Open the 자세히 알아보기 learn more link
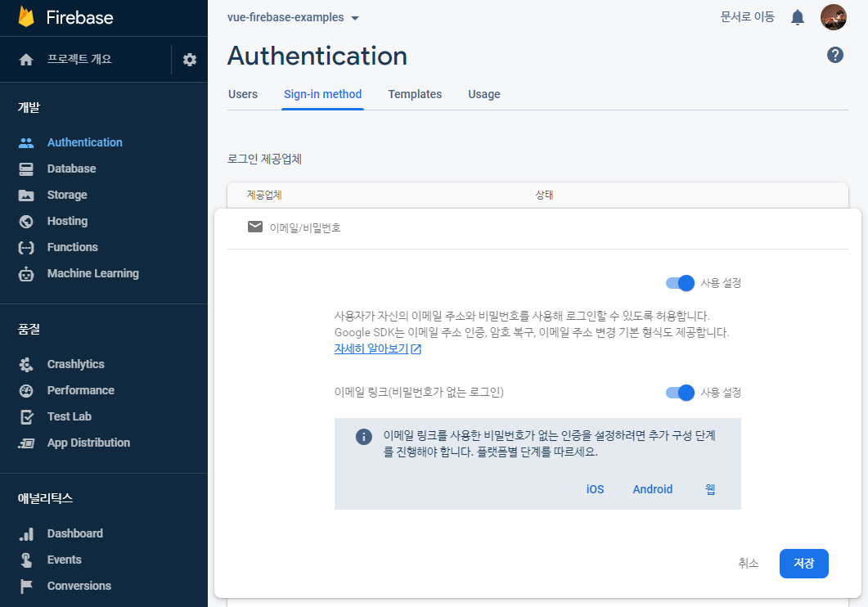Image resolution: width=868 pixels, height=607 pixels. (x=377, y=349)
